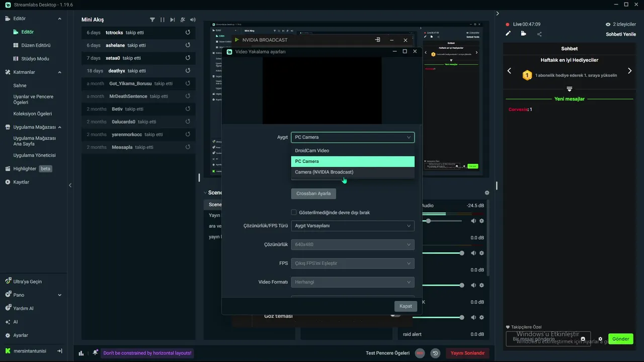Replay the tctrocks follow alert
Screen dimensions: 644x362
[188, 32]
